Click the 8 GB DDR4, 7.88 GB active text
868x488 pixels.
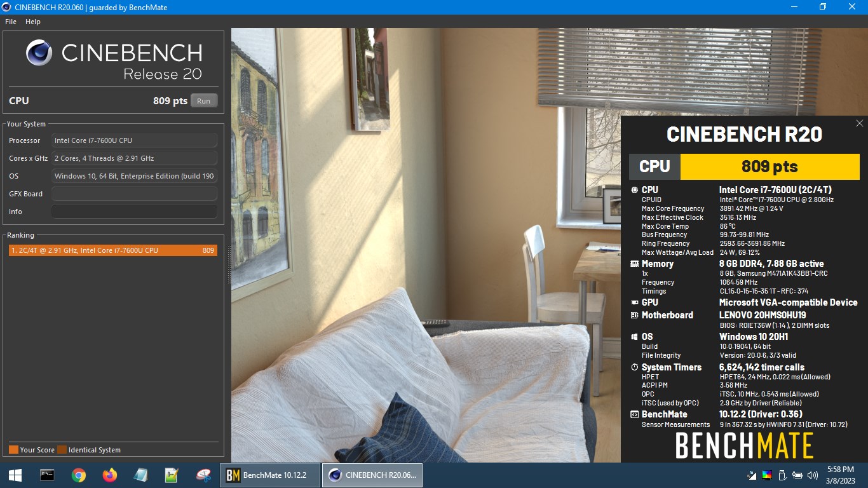pyautogui.click(x=771, y=264)
